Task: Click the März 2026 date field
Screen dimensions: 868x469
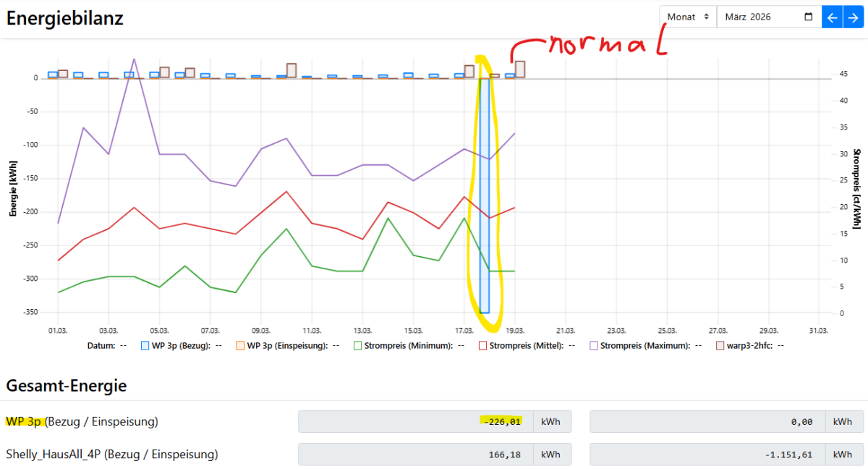Action: tap(759, 17)
